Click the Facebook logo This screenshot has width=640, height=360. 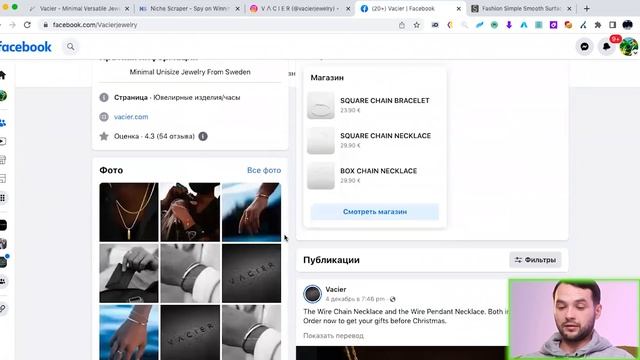point(25,47)
